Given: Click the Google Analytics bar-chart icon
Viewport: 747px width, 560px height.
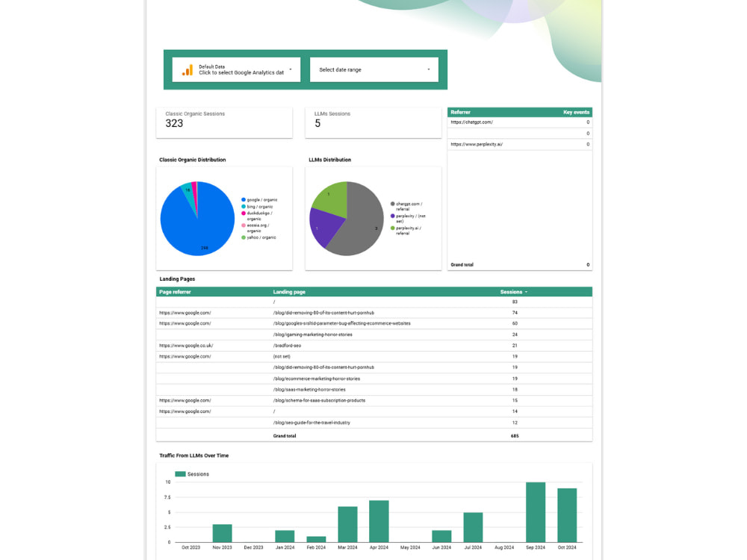Looking at the screenshot, I should [187, 70].
